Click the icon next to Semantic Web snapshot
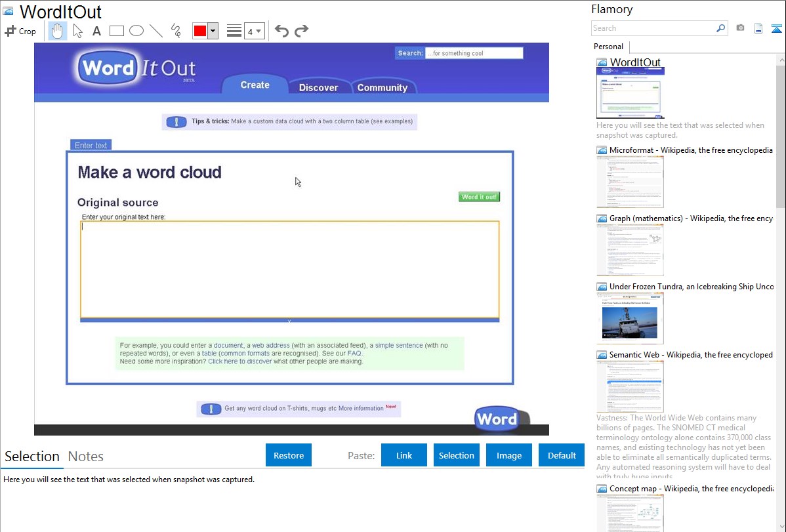786x532 pixels. [602, 355]
